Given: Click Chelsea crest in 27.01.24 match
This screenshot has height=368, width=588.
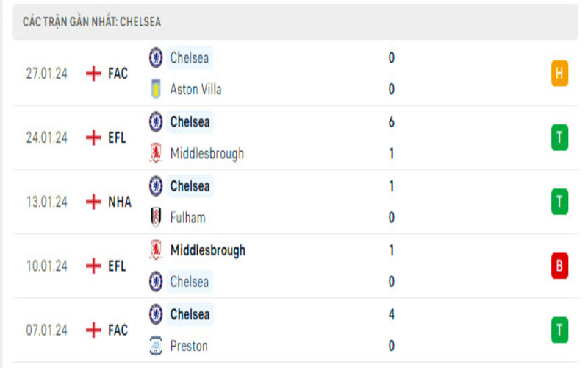Looking at the screenshot, I should coord(156,57).
